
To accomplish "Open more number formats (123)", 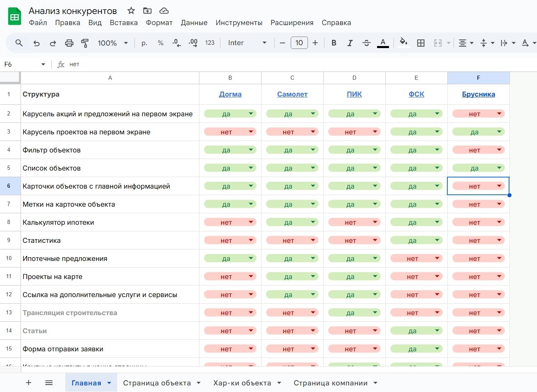I will [210, 43].
